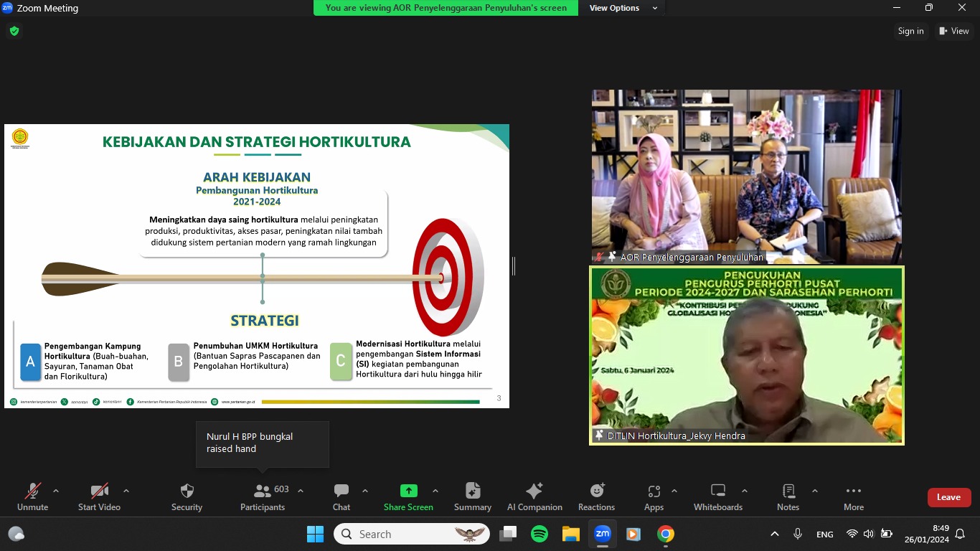Open the Chat panel
This screenshot has height=551, width=980.
click(341, 496)
